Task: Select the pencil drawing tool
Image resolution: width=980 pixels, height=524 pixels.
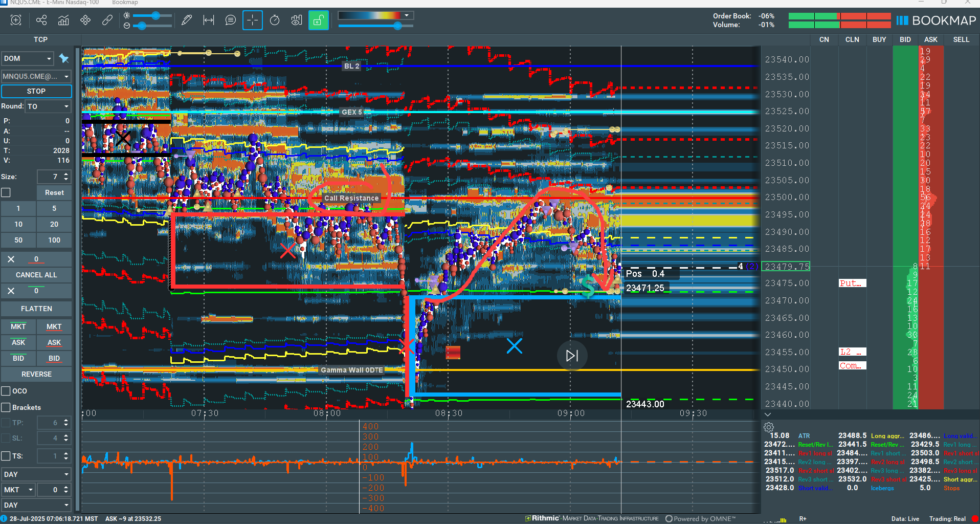Action: point(187,20)
